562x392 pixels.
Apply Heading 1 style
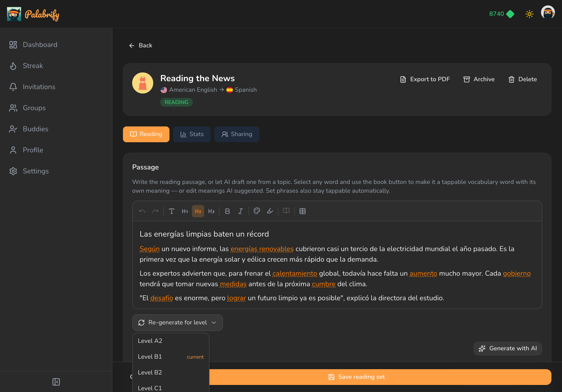point(185,211)
